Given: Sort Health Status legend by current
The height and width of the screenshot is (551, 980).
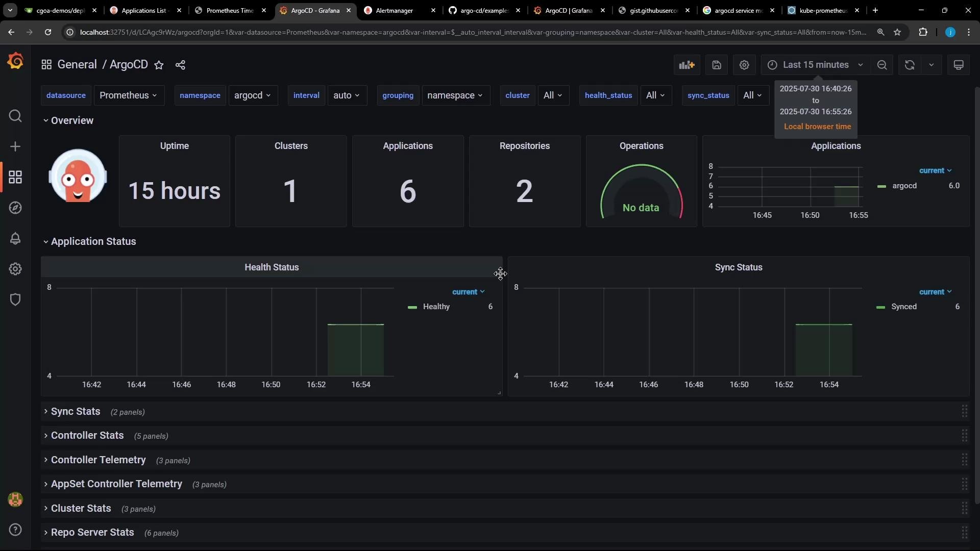Looking at the screenshot, I should click(468, 292).
